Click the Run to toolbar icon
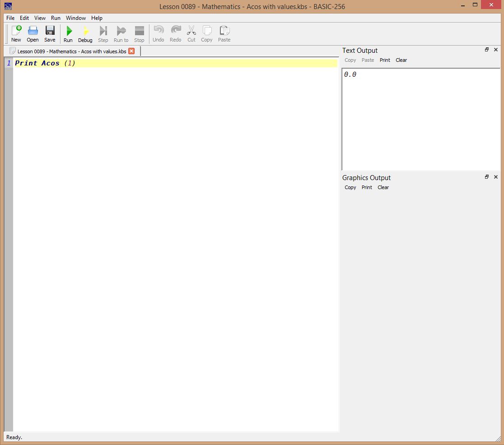The width and height of the screenshot is (504, 445). pyautogui.click(x=121, y=34)
